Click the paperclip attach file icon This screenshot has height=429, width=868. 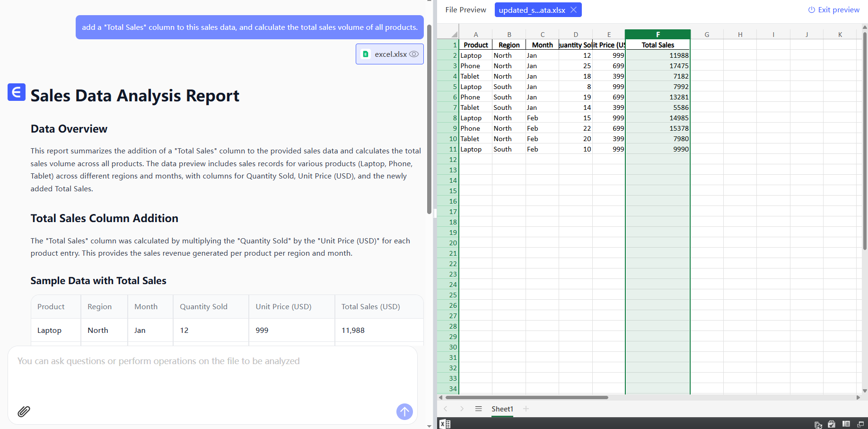24,411
